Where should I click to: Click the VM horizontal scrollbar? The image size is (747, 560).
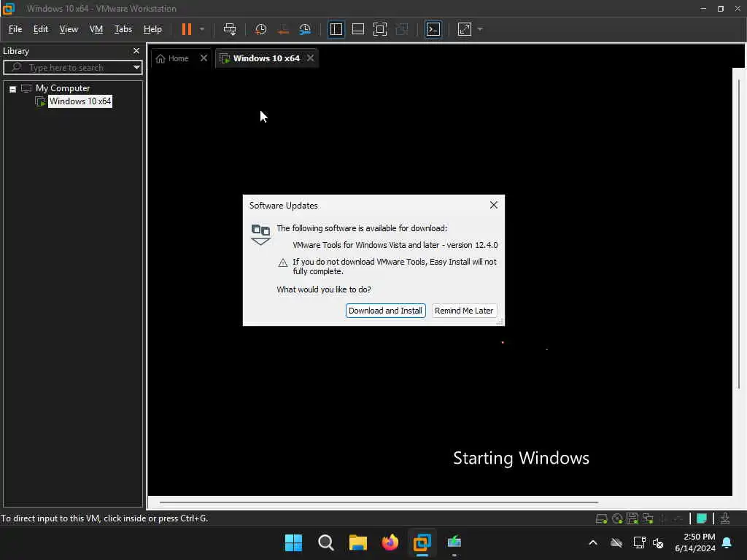coord(379,502)
